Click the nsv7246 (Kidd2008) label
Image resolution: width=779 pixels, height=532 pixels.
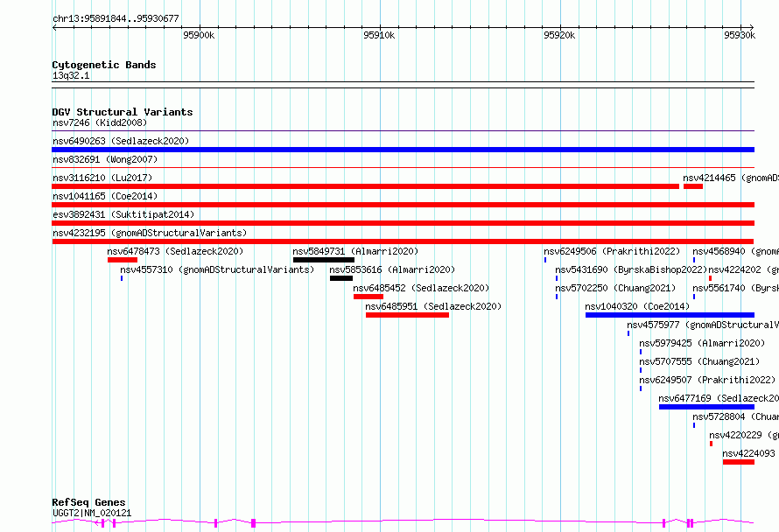coord(100,122)
